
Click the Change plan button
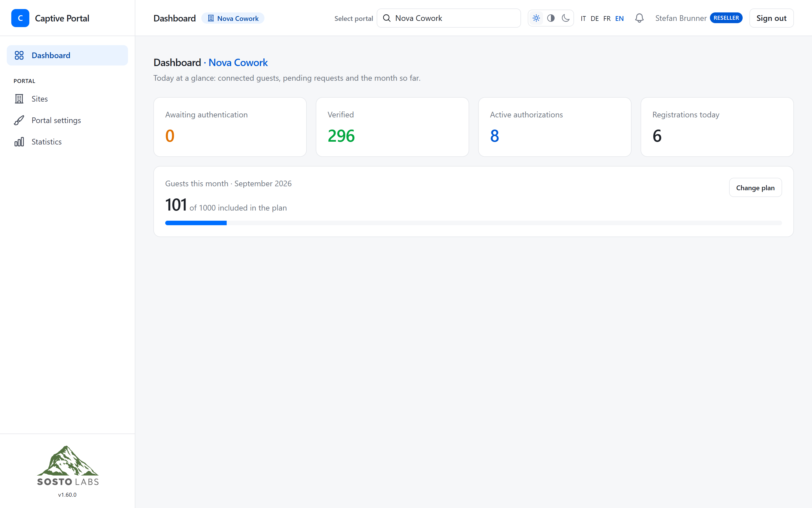pos(755,187)
